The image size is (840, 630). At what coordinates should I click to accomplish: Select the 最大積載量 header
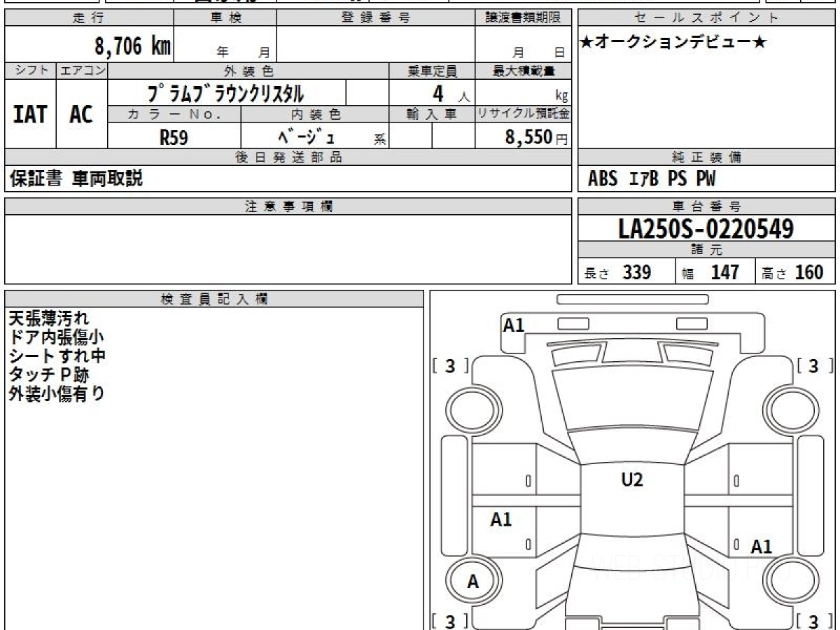tap(523, 71)
